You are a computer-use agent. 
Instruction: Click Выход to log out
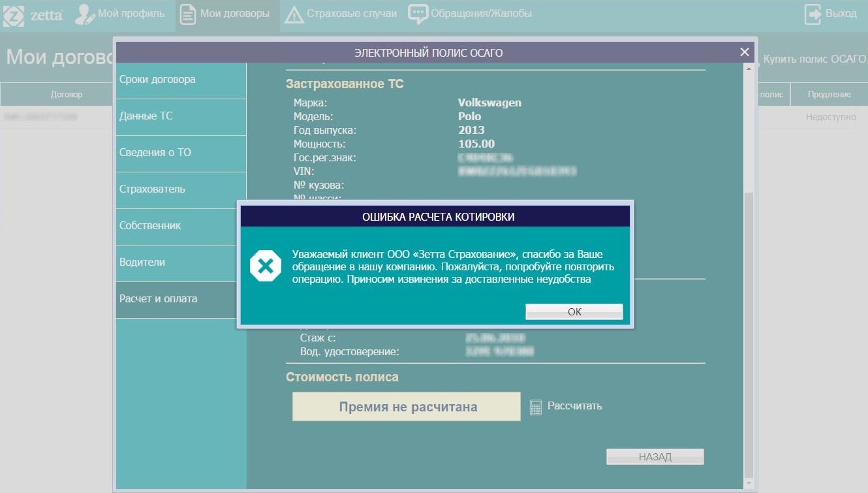point(841,13)
